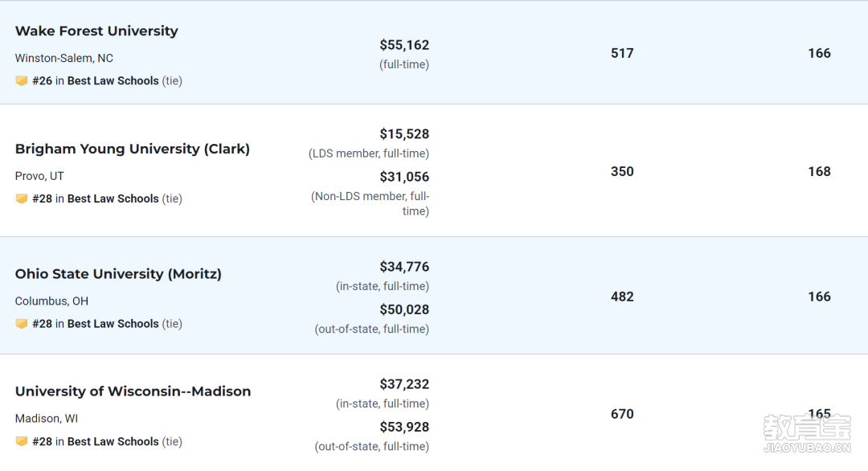Viewport: 868px width, 471px height.
Task: Click Best Law Schools link under Brigham Young
Action: [113, 199]
